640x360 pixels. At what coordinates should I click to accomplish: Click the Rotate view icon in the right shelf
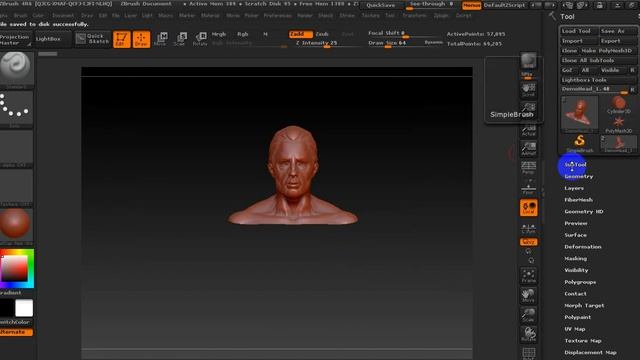(529, 334)
